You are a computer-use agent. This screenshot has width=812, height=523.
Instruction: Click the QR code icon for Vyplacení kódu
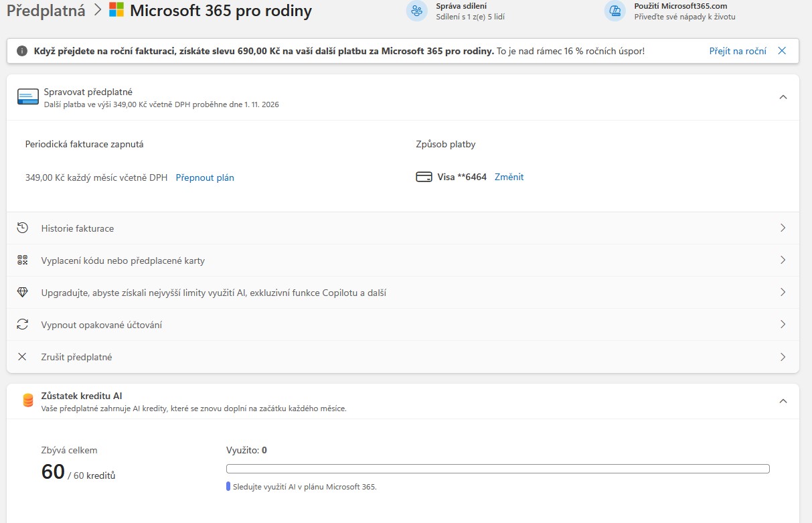click(23, 260)
